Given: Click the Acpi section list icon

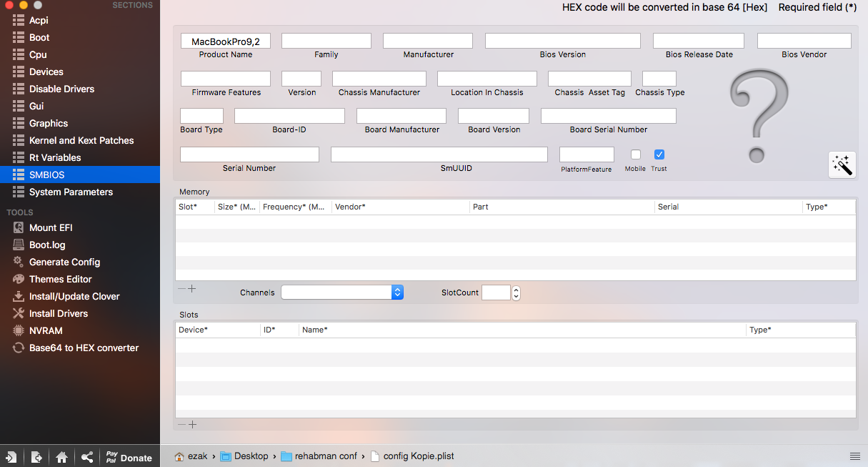Looking at the screenshot, I should click(19, 20).
